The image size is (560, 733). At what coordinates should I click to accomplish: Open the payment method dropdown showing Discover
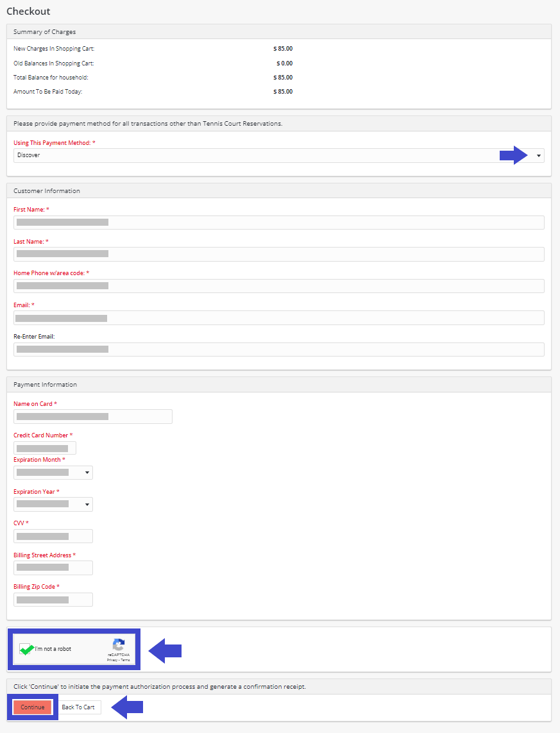[x=278, y=155]
